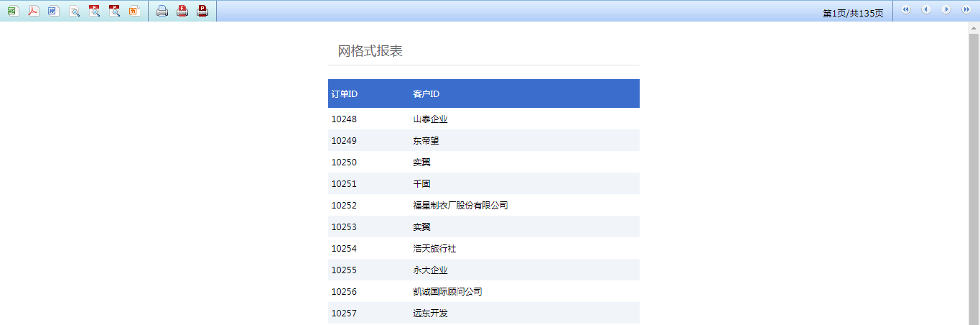Viewport: 980px width, 325px height.
Task: Print the report with the plain printer icon
Action: [x=162, y=11]
